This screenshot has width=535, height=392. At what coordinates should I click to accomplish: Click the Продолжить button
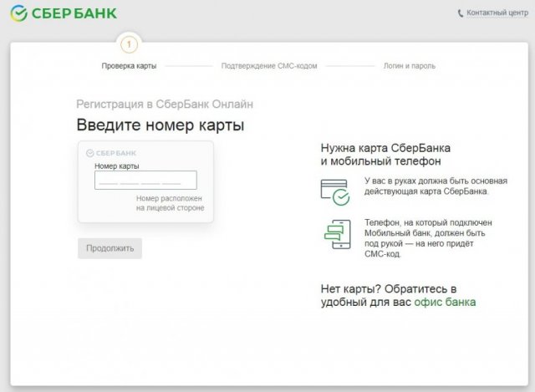click(110, 248)
